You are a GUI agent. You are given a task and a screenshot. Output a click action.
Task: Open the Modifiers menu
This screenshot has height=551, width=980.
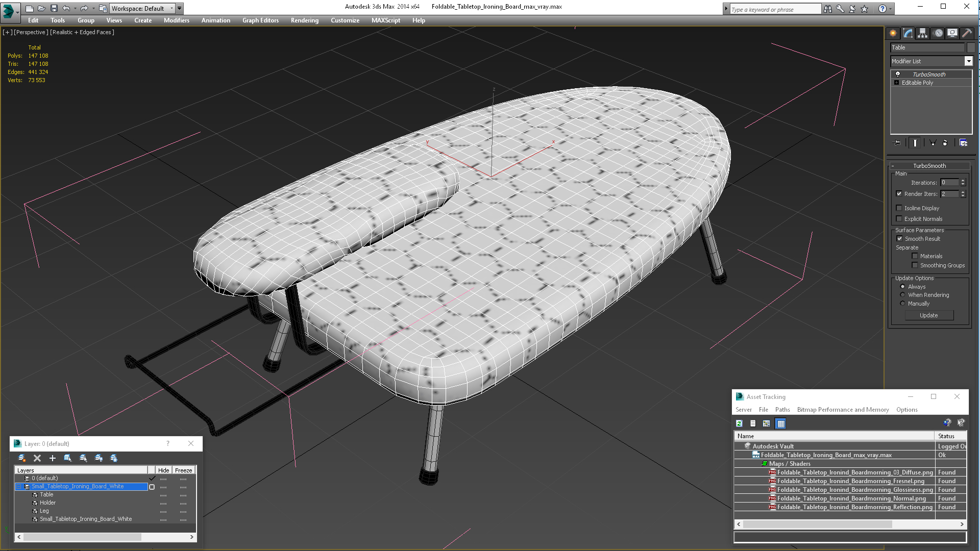click(176, 20)
